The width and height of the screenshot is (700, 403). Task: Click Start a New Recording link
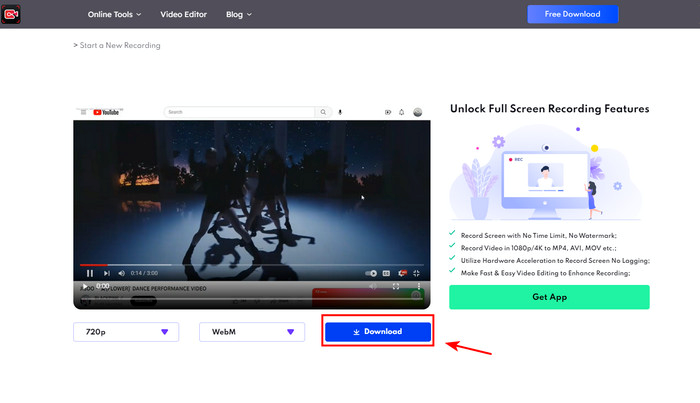click(117, 45)
